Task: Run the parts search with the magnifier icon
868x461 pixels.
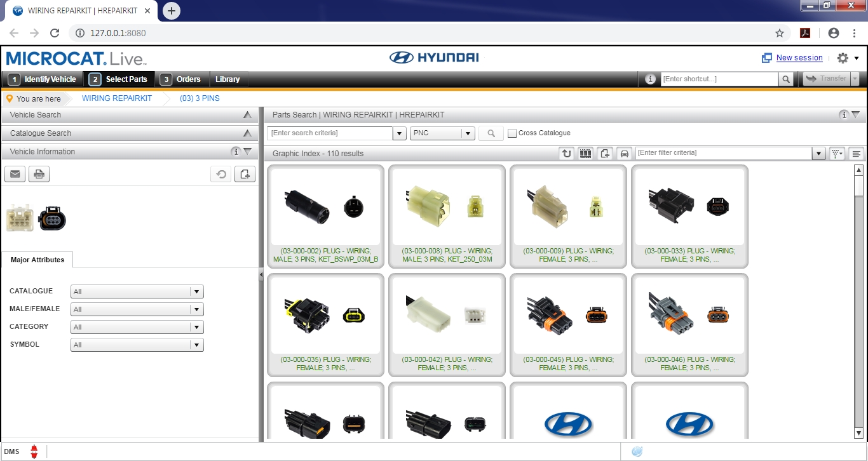Action: coord(491,133)
